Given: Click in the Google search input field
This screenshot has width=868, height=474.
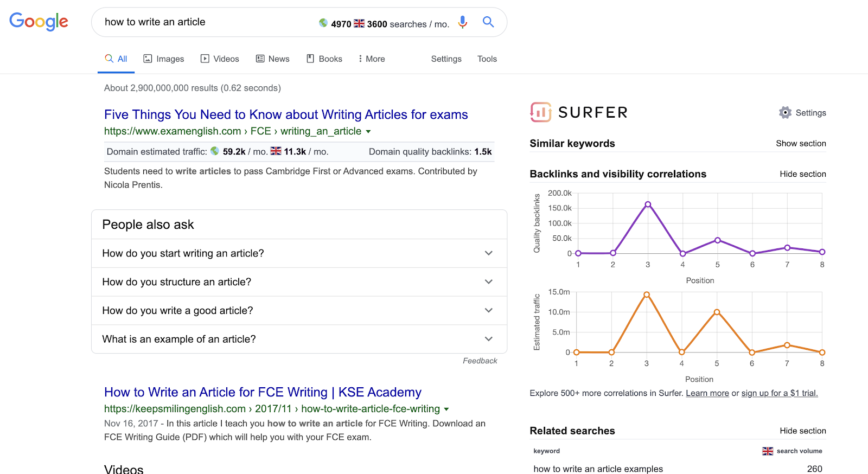Looking at the screenshot, I should click(x=206, y=22).
